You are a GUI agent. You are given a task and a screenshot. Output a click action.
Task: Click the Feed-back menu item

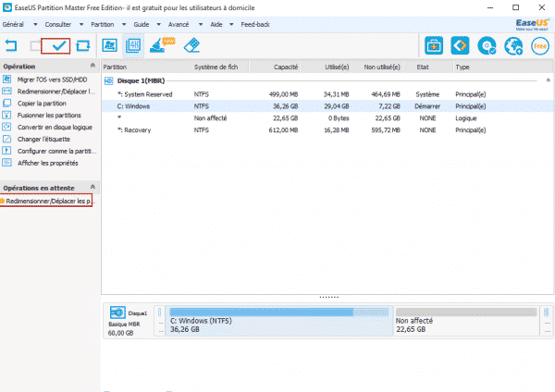255,24
